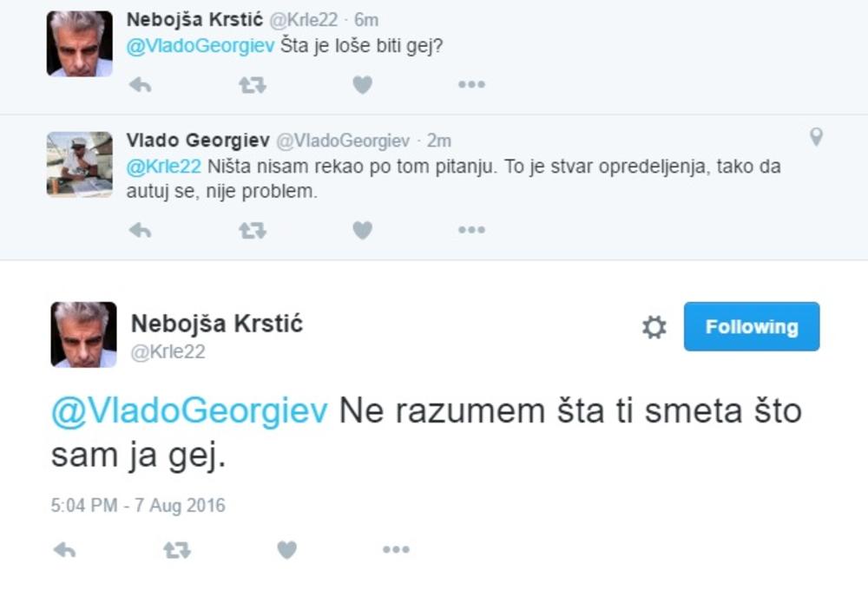
Task: Open the gear settings menu beside Following
Action: [x=654, y=327]
